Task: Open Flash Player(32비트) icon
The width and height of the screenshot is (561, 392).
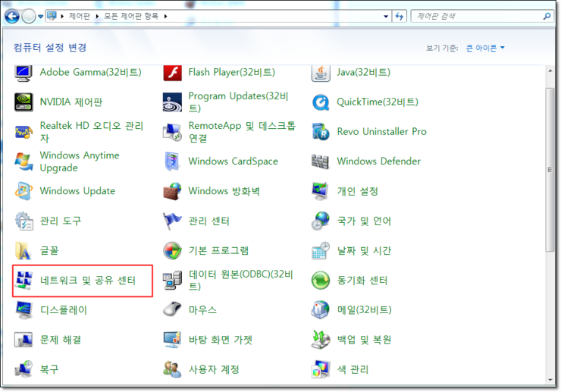Action: pyautogui.click(x=173, y=73)
